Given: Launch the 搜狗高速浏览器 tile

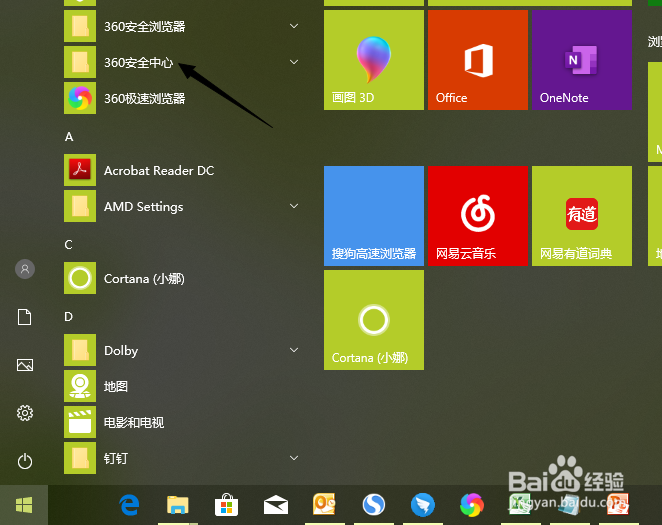Looking at the screenshot, I should [374, 216].
